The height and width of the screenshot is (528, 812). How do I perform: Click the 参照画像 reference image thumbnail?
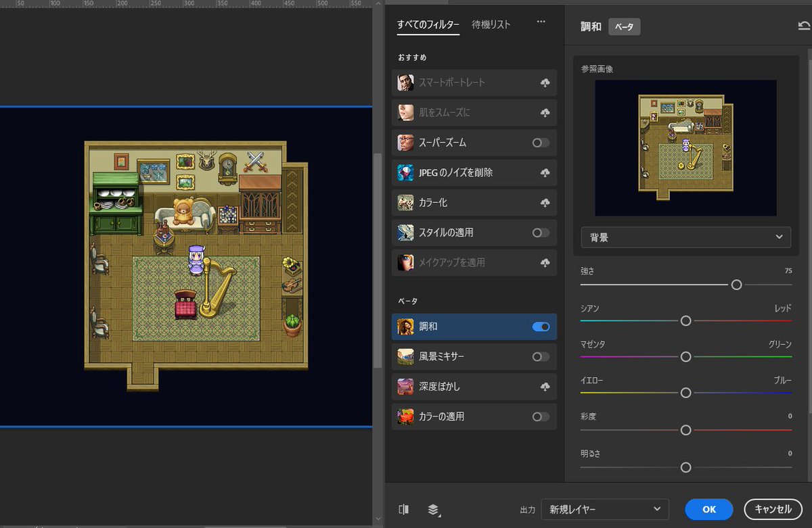click(x=686, y=147)
